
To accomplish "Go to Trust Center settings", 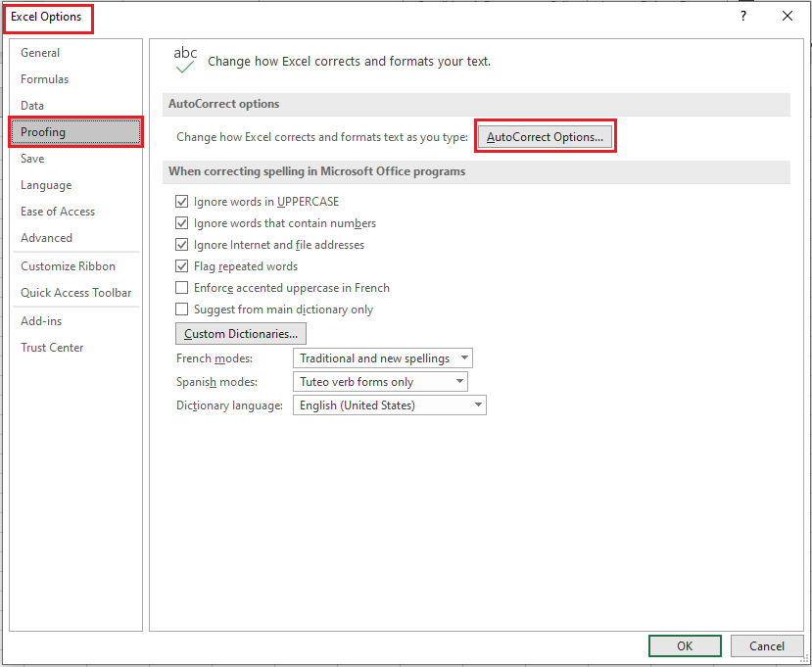I will point(52,347).
